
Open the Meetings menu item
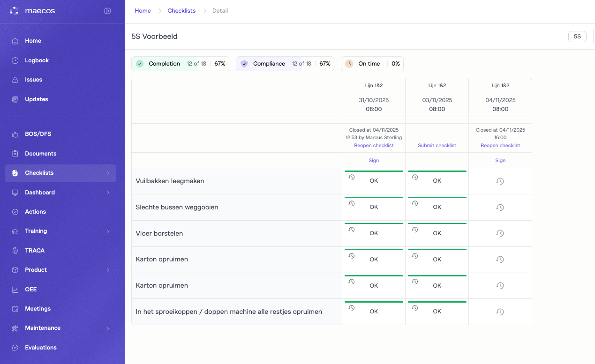pyautogui.click(x=38, y=309)
